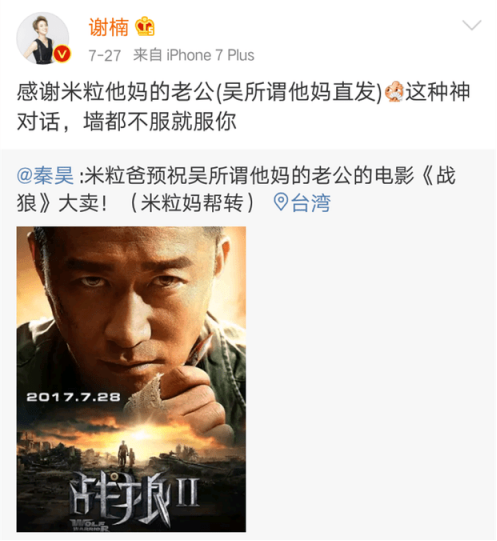Screen dimensions: 497x541
Task: Tap the text 墙都不服就服你
Action: 160,122
